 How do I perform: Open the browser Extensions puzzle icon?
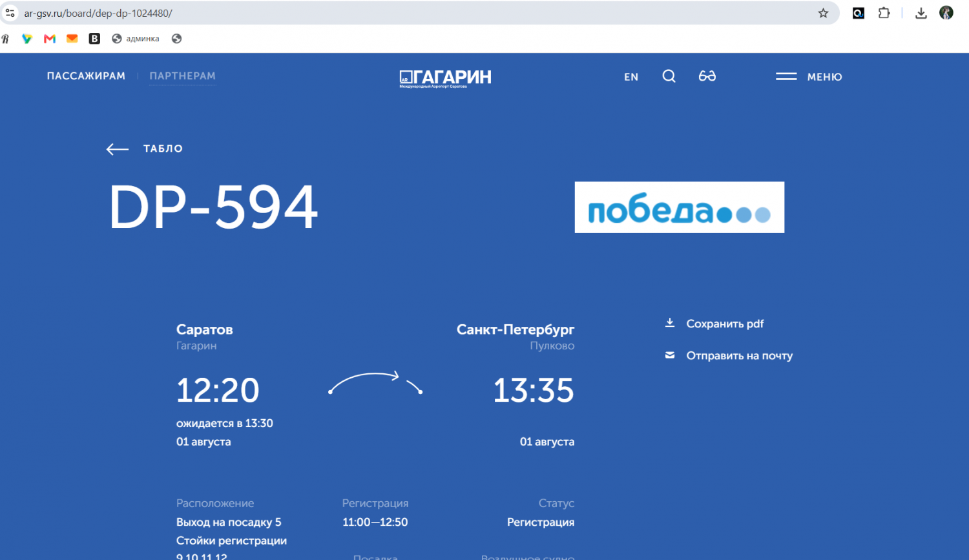tap(884, 13)
